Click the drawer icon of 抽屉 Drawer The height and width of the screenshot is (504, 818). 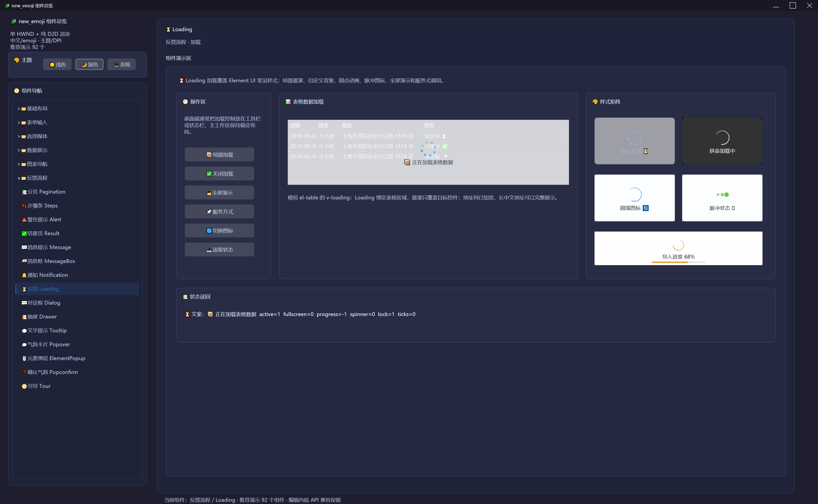coord(24,317)
